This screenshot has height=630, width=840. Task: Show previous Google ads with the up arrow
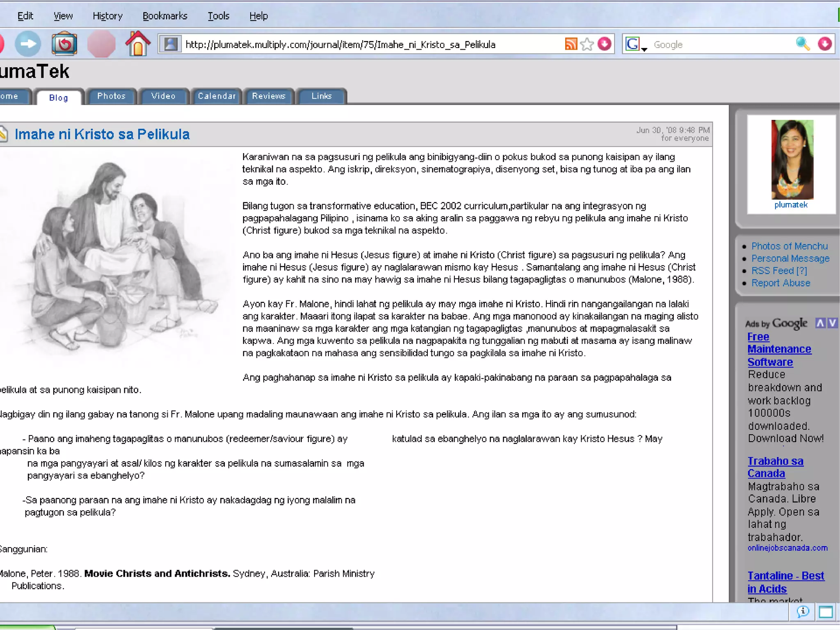pos(820,323)
